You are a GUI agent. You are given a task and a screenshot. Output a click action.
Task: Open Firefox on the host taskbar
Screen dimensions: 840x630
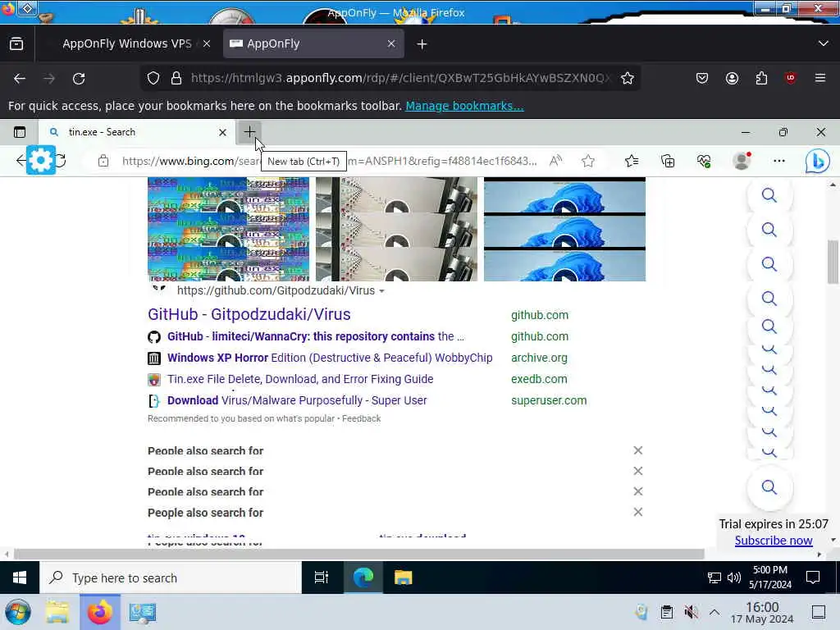pos(99,612)
